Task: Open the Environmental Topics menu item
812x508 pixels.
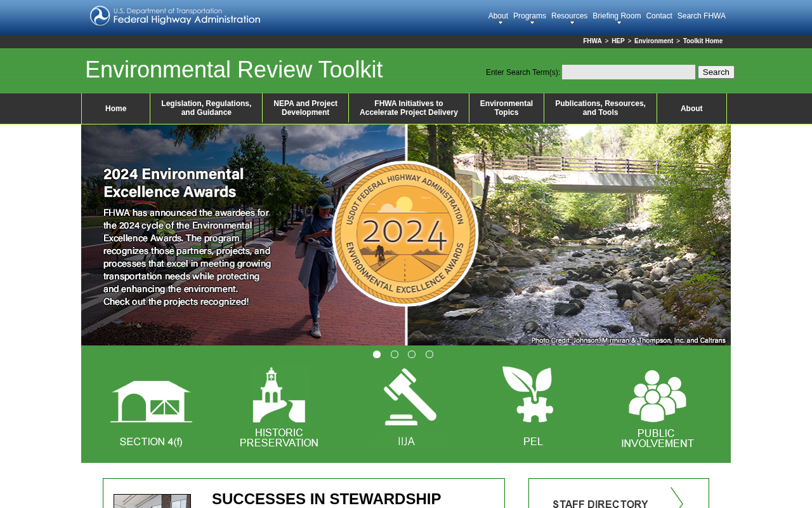Action: click(x=506, y=108)
